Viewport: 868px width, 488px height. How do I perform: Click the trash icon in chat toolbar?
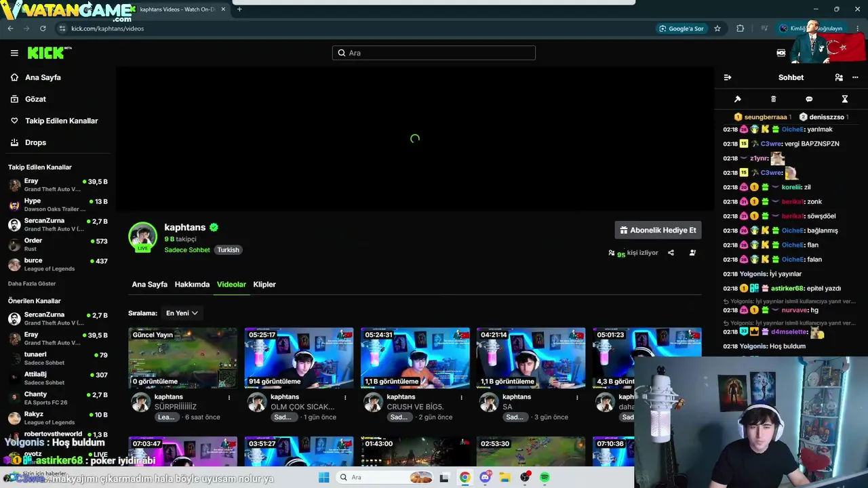773,99
